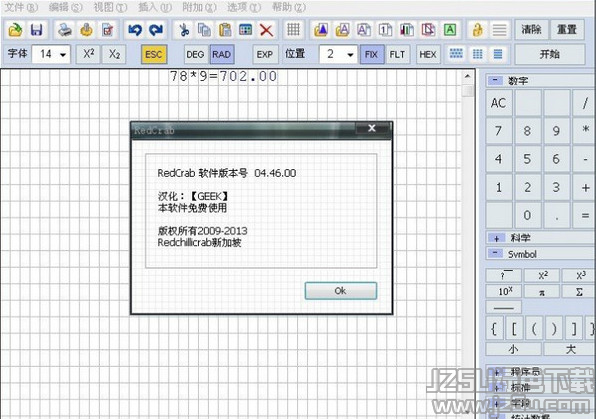Select FIX decimal format
596x419 pixels.
[x=371, y=54]
